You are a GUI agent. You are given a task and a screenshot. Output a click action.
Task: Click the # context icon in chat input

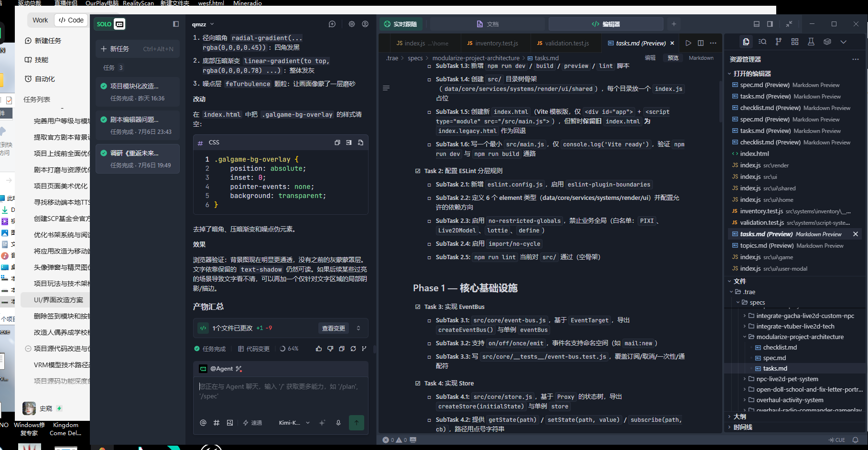coord(217,423)
